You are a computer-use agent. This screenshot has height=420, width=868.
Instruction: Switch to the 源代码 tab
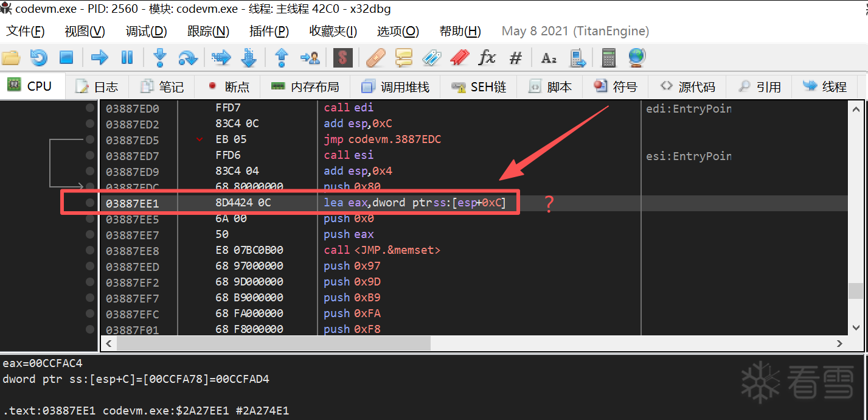click(x=688, y=87)
